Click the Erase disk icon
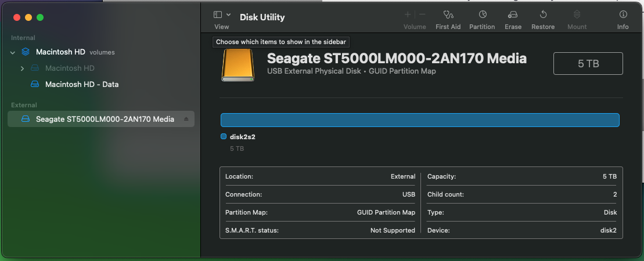 click(512, 14)
